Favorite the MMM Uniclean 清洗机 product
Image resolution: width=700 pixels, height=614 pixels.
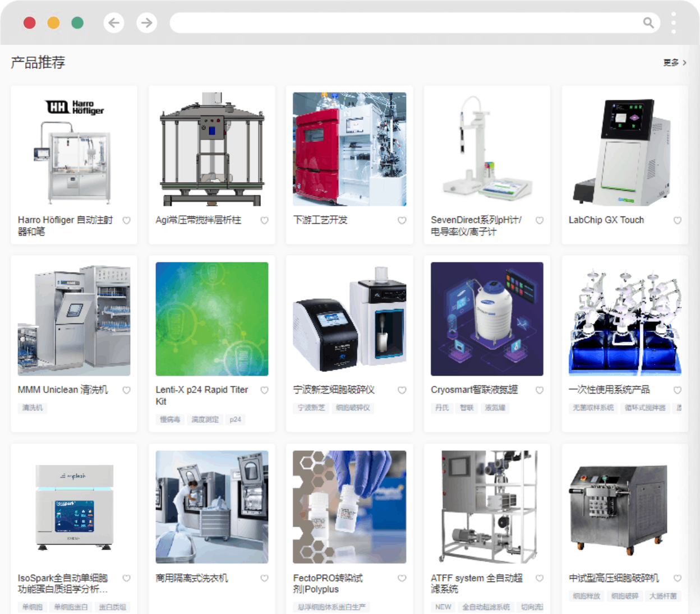[x=127, y=390]
